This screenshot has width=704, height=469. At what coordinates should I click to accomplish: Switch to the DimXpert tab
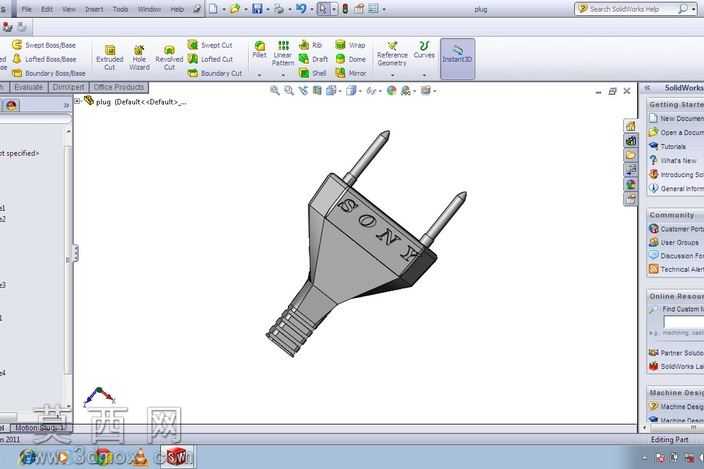coord(68,87)
